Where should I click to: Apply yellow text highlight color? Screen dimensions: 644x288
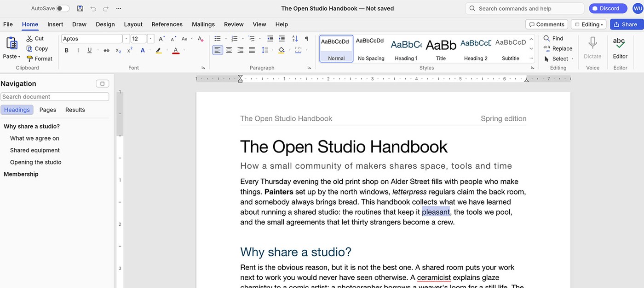pos(158,50)
